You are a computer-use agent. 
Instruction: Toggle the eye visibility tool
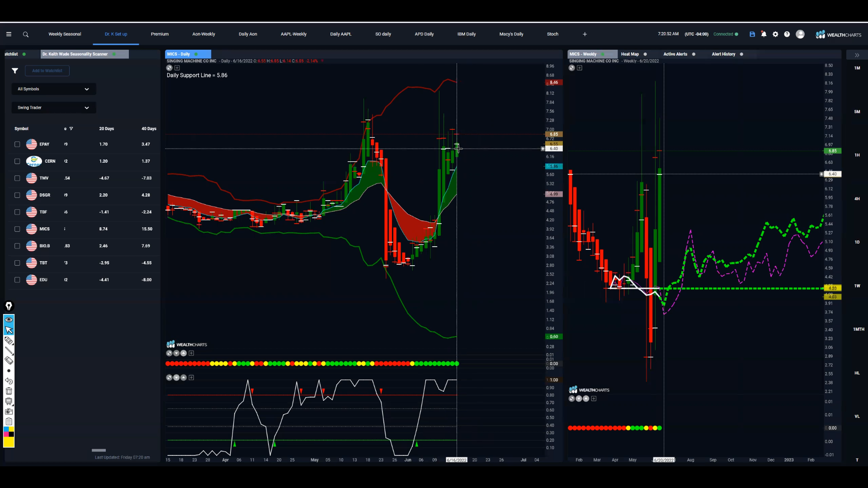click(x=9, y=319)
